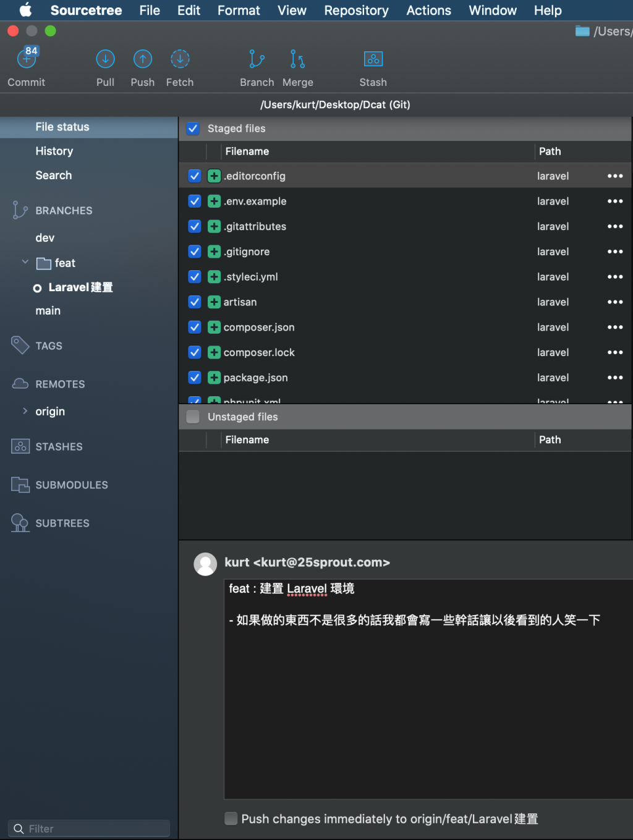Click the Submodules section icon
This screenshot has height=840, width=633.
pyautogui.click(x=20, y=485)
